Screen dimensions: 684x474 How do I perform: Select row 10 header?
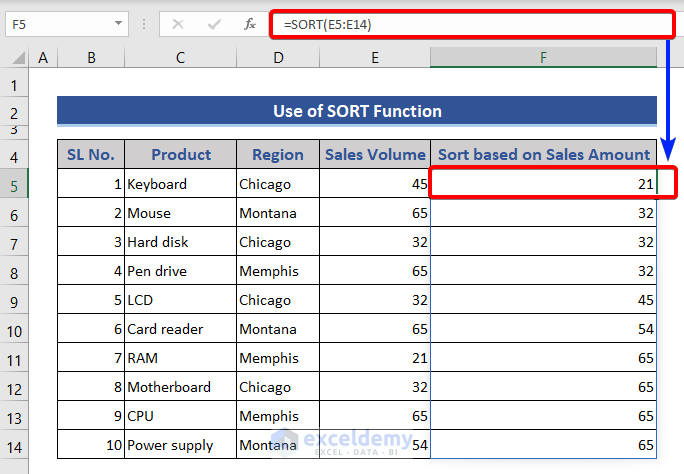tap(14, 330)
